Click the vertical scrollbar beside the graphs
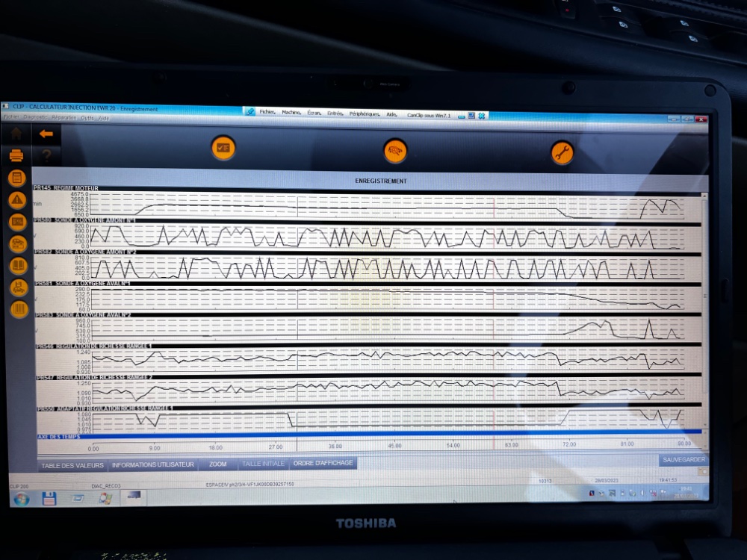747x560 pixels. click(x=705, y=314)
